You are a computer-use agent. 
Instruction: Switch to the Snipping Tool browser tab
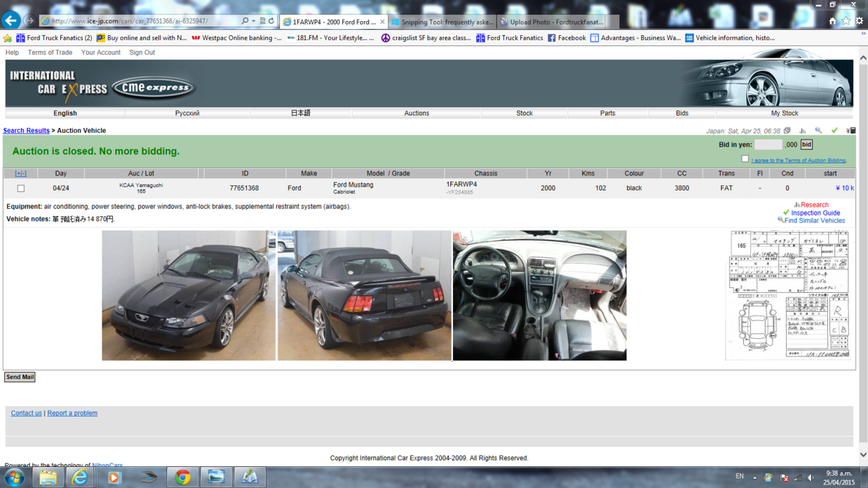[x=443, y=22]
